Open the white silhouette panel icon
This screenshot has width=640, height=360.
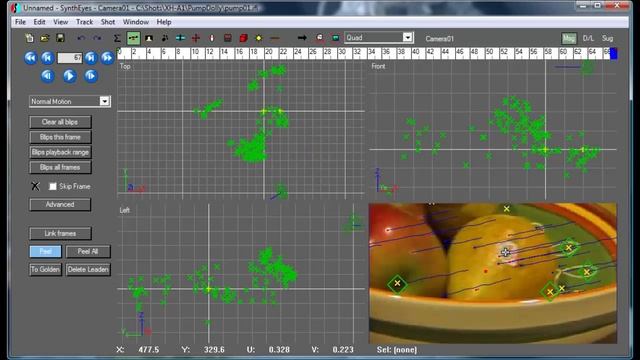pos(149,38)
